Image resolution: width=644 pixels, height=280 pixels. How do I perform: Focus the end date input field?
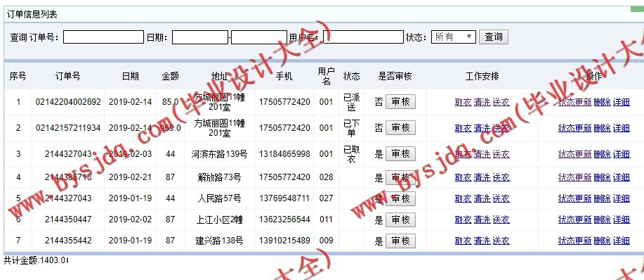pos(259,37)
